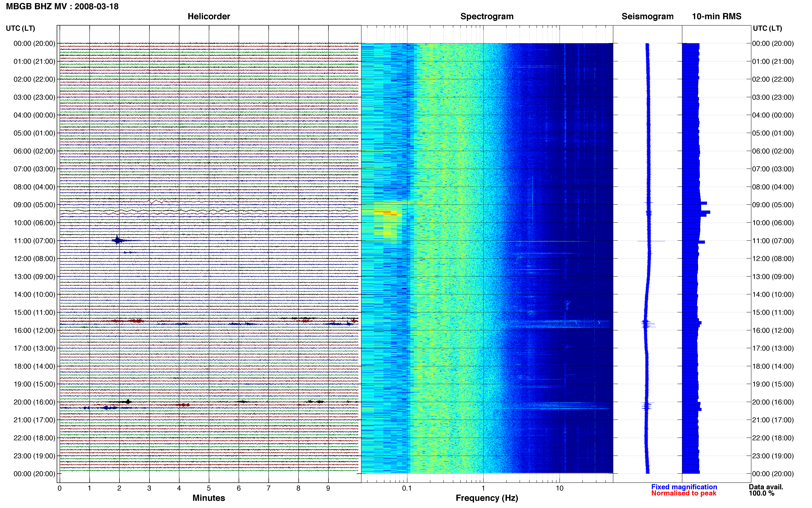Click the '03:00 (23:00)' label left of the Helicorder
Screen dimensions: 812x508
[x=34, y=97]
